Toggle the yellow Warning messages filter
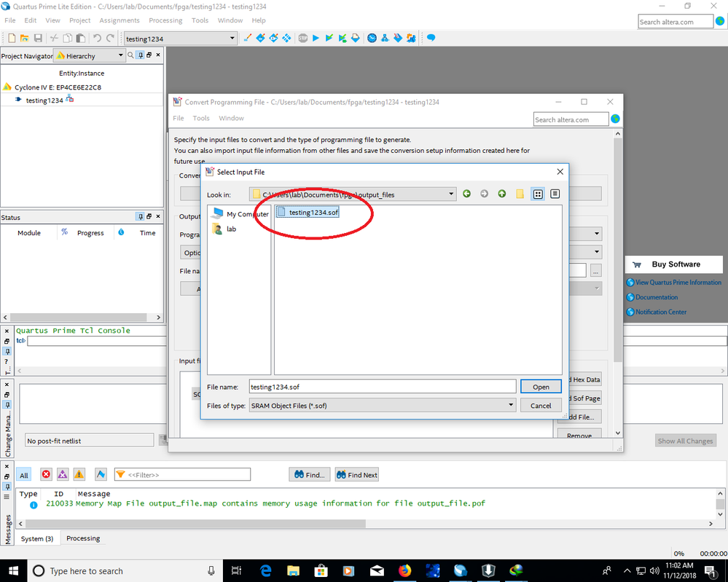 pyautogui.click(x=79, y=474)
